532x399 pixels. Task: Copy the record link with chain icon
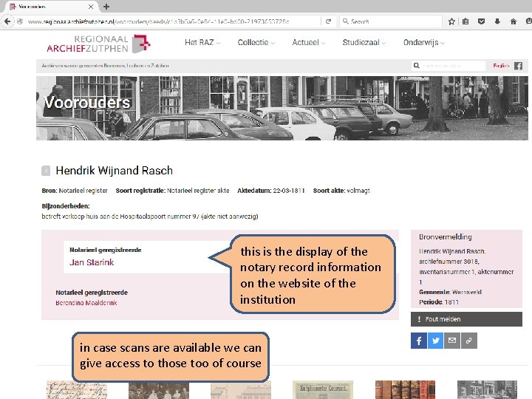468,341
